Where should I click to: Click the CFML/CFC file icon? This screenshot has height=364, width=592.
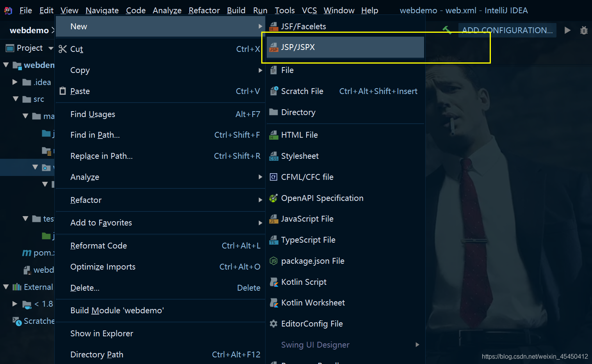274,177
